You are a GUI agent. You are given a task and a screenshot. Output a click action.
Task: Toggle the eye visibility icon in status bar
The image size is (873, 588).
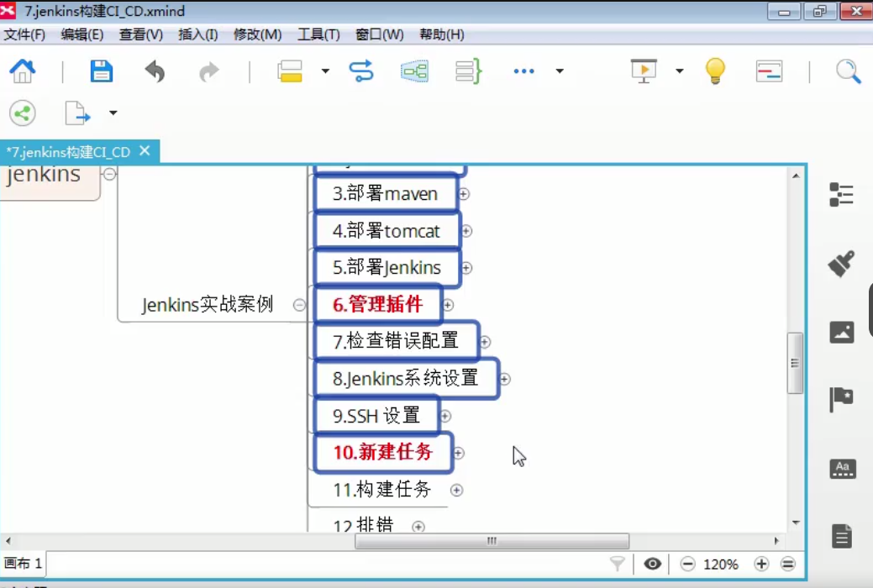(653, 564)
